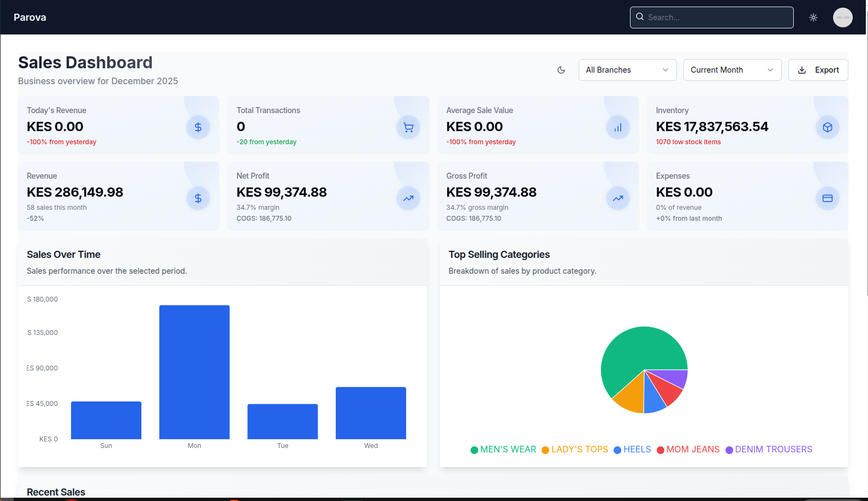This screenshot has width=868, height=501.
Task: Click the credit card icon in Expenses card
Action: [x=827, y=198]
